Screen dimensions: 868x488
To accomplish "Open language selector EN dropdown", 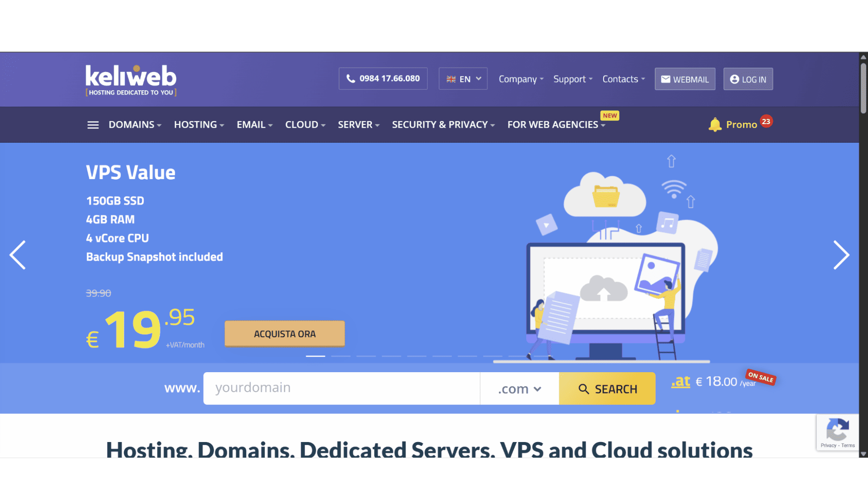I will (x=463, y=79).
